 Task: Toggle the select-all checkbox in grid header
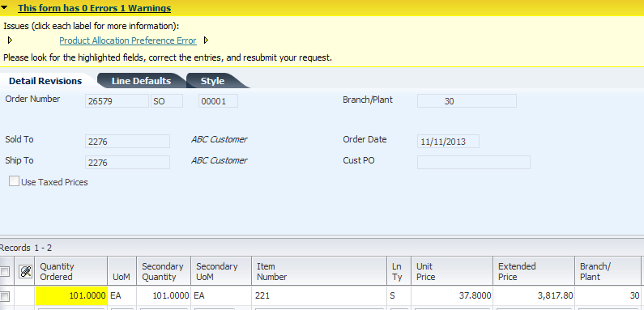pos(5,271)
